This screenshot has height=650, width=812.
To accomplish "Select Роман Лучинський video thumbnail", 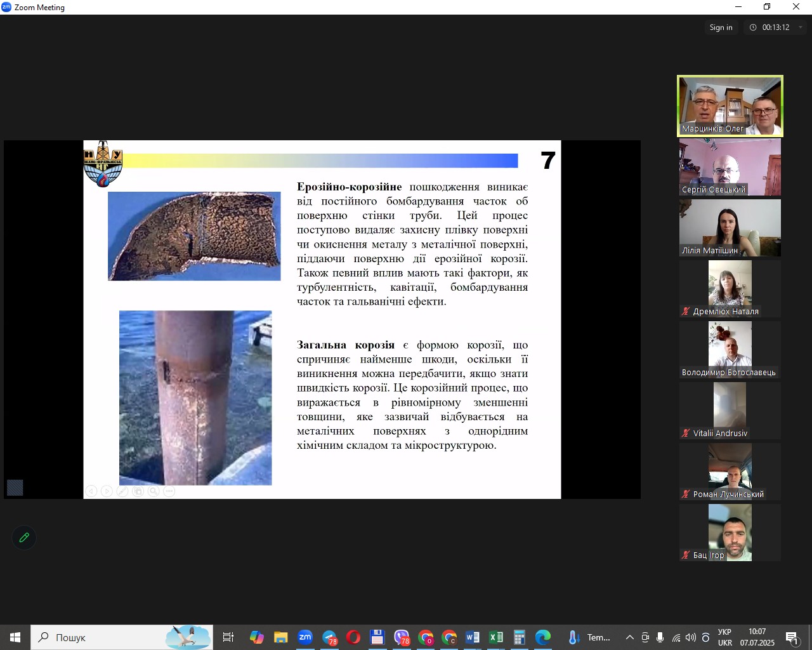I will point(730,472).
